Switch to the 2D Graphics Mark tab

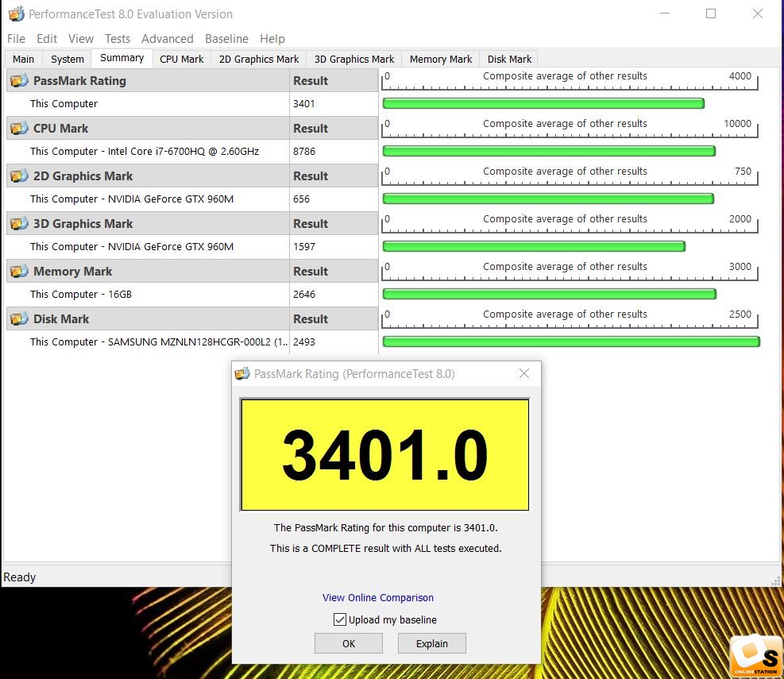(258, 59)
